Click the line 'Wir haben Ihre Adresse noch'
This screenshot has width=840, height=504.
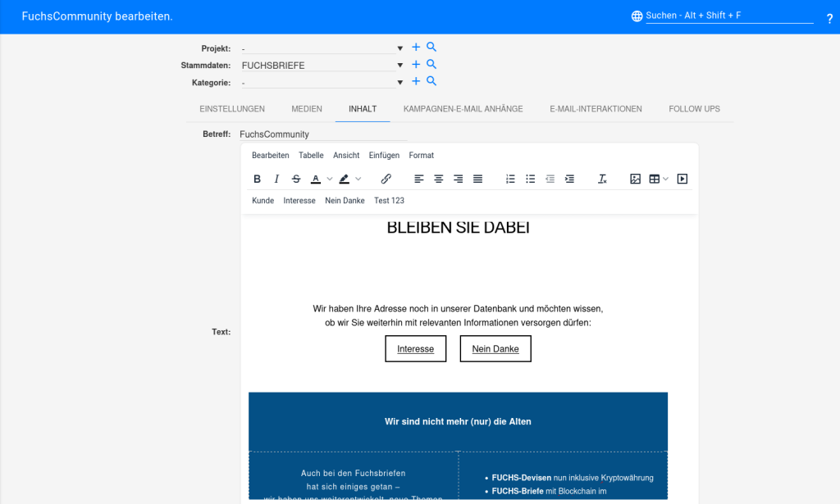pos(458,309)
